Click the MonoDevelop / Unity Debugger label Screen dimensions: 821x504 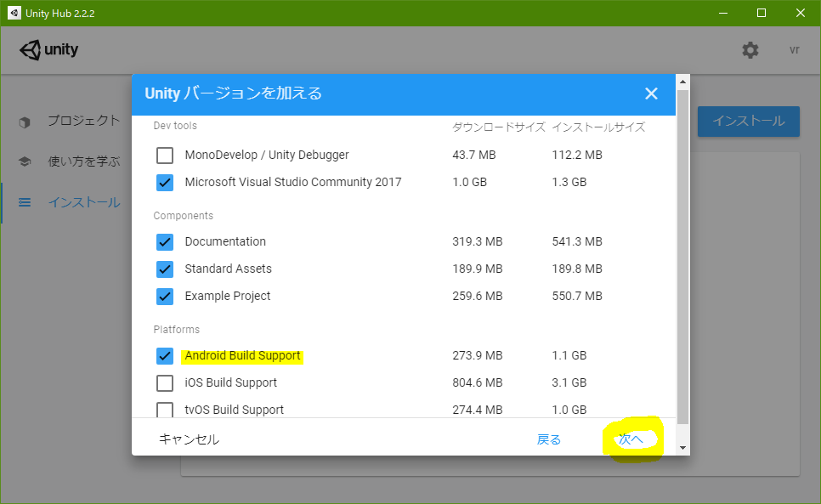point(267,155)
